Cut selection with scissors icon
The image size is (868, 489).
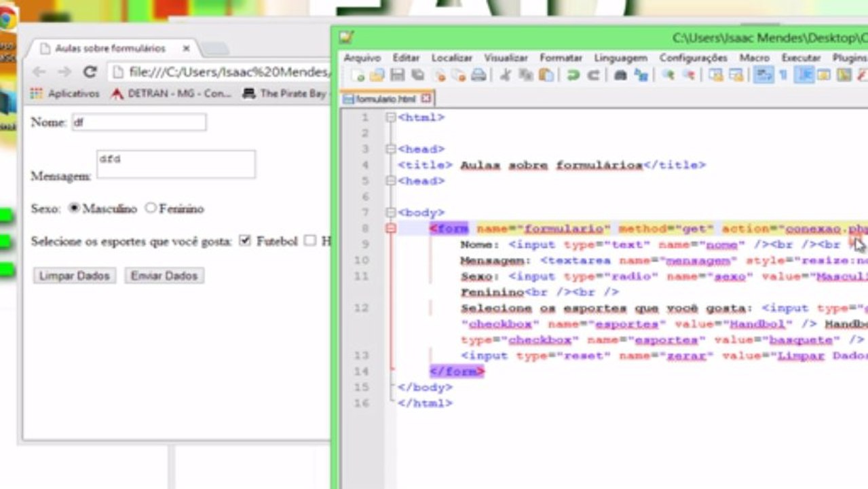click(506, 75)
